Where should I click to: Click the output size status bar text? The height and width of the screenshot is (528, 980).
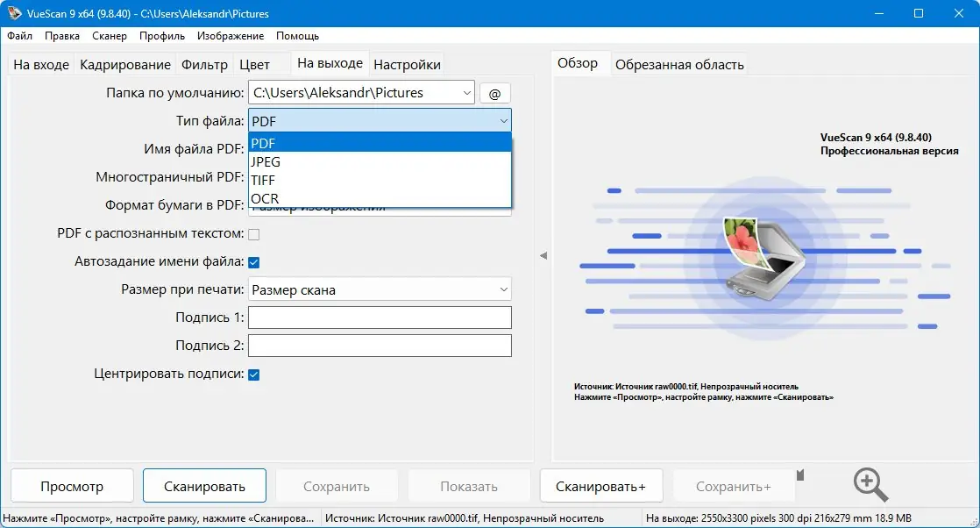tap(778, 518)
